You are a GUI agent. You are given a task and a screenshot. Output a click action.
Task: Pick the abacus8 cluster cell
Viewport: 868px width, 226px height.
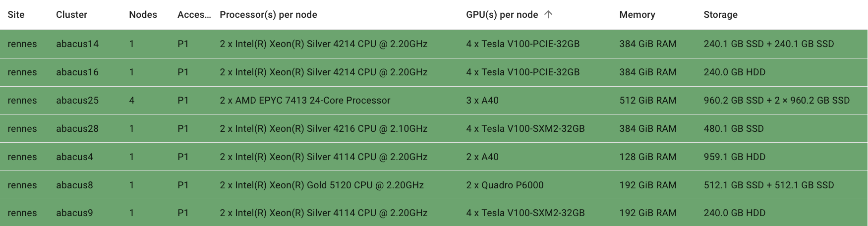74,185
